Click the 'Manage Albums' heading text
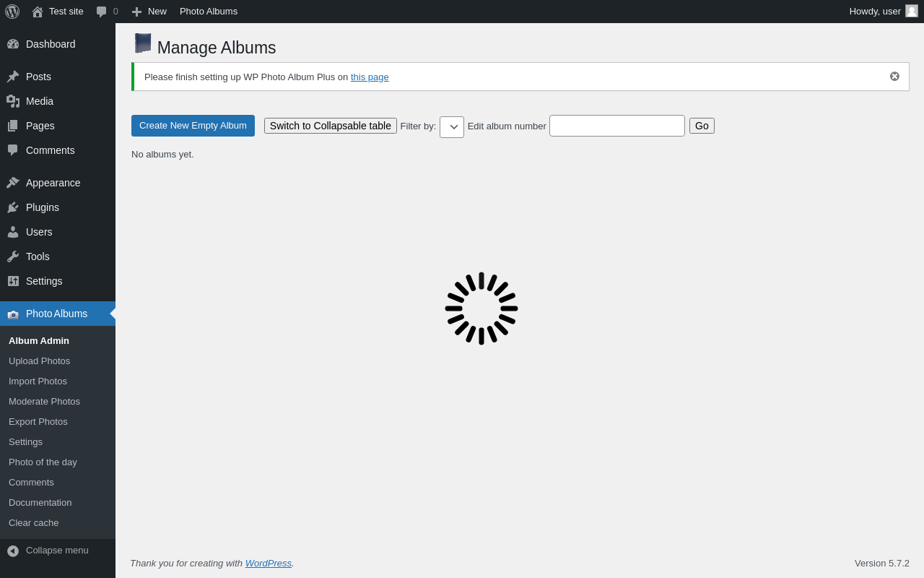The image size is (924, 578). [x=217, y=48]
